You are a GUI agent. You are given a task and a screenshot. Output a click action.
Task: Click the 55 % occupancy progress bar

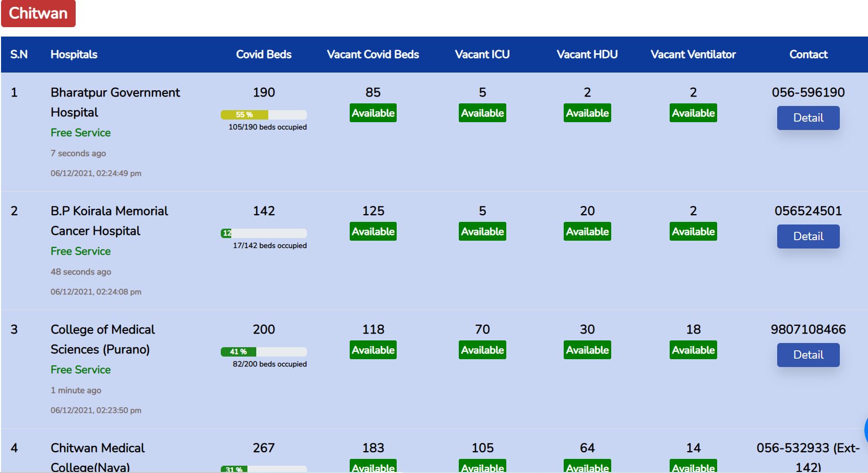point(264,115)
